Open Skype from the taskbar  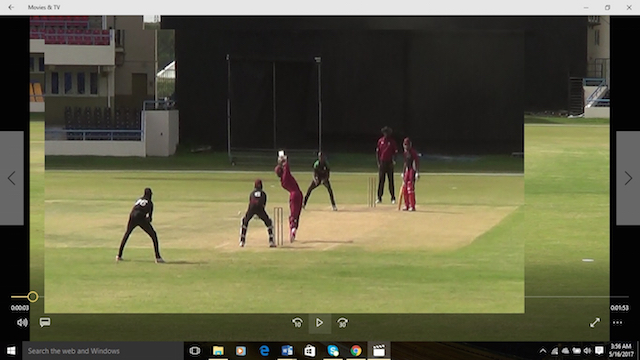click(333, 351)
